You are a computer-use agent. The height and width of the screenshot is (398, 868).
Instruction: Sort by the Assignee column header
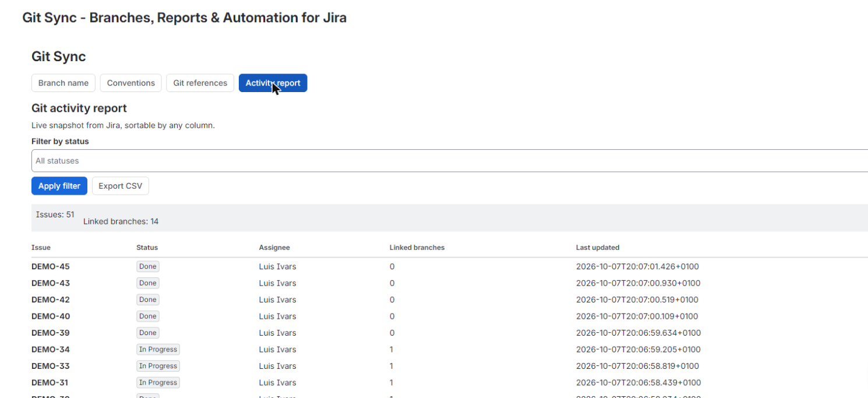[x=274, y=248]
